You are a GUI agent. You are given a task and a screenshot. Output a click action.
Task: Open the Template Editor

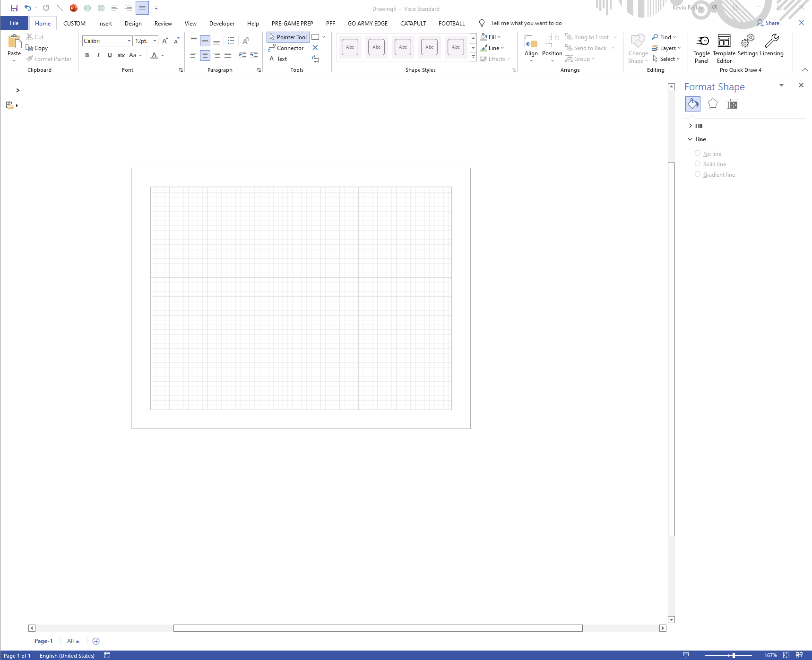click(724, 49)
